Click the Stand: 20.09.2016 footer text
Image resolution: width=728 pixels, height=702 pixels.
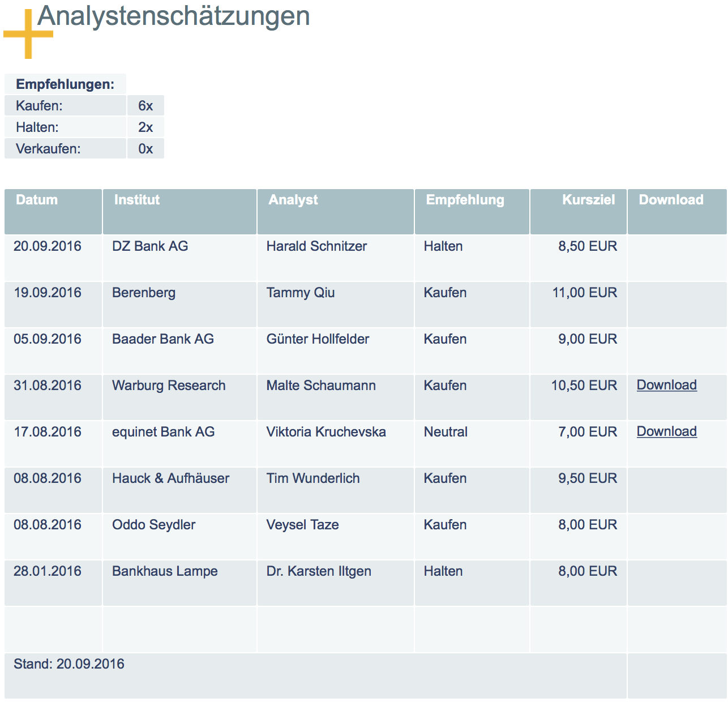(69, 664)
